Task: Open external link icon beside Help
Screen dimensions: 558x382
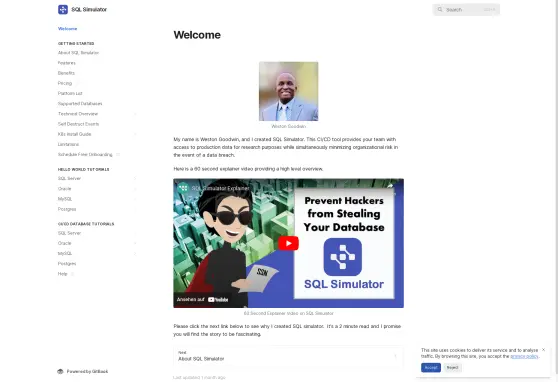Action: [72, 274]
